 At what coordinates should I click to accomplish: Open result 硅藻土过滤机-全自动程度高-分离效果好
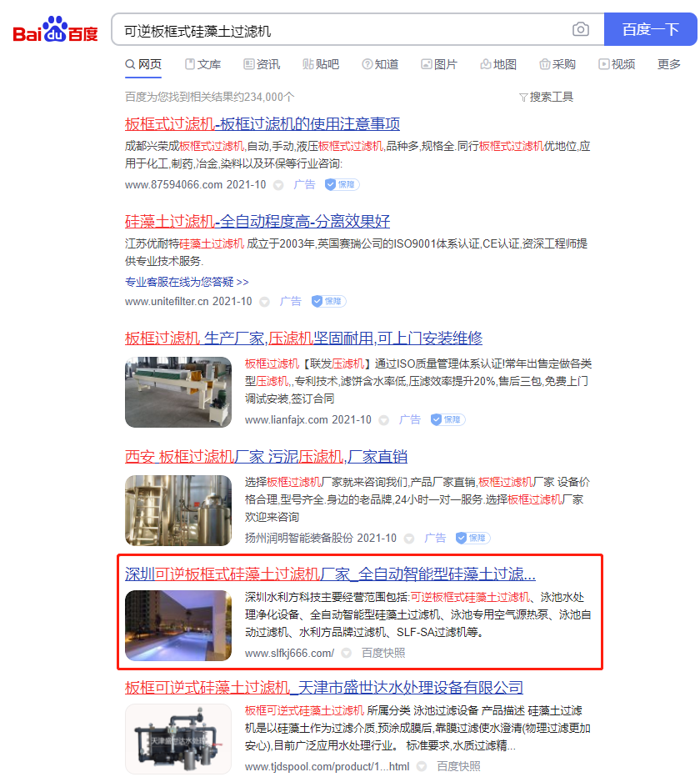(257, 221)
